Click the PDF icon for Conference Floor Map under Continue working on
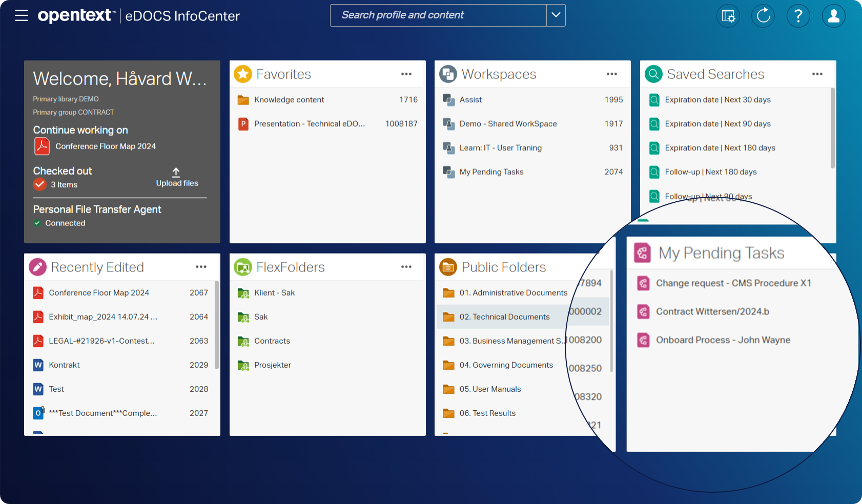 point(42,146)
